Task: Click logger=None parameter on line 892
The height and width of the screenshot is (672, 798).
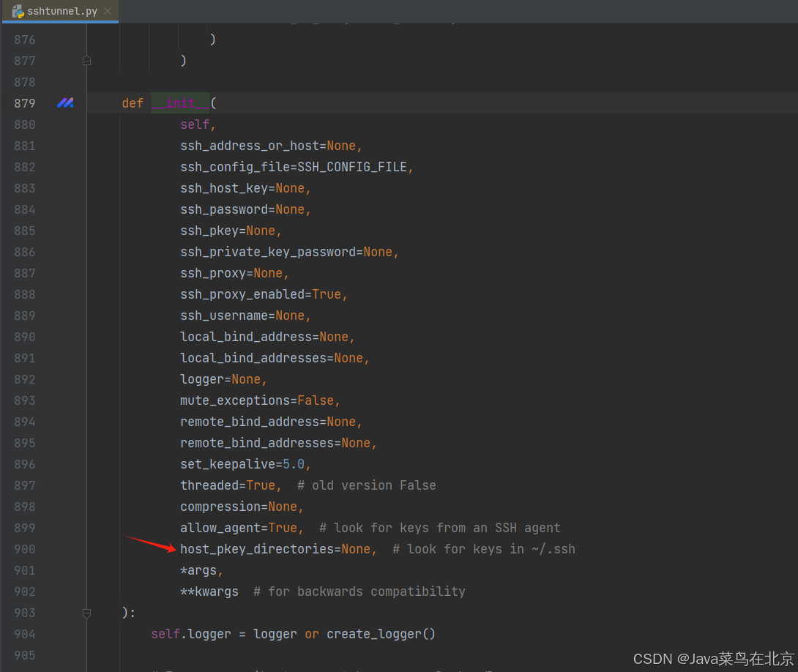Action: click(221, 379)
